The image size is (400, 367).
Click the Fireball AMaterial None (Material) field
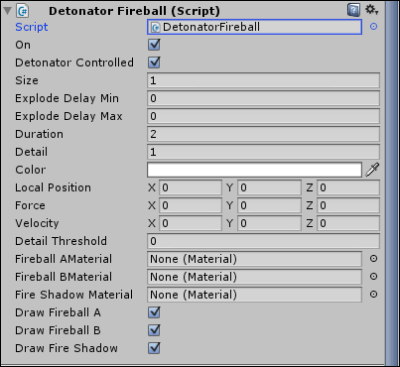point(254,259)
